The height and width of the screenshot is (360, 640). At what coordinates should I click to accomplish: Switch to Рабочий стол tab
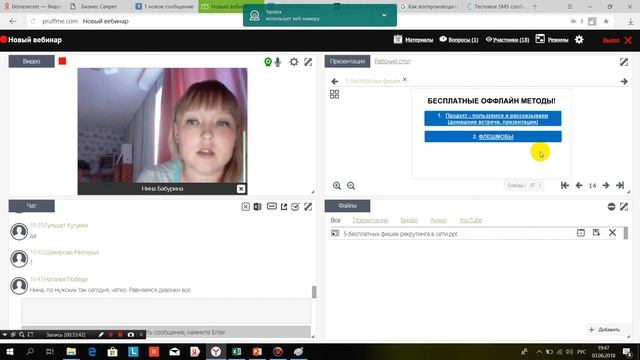point(392,61)
